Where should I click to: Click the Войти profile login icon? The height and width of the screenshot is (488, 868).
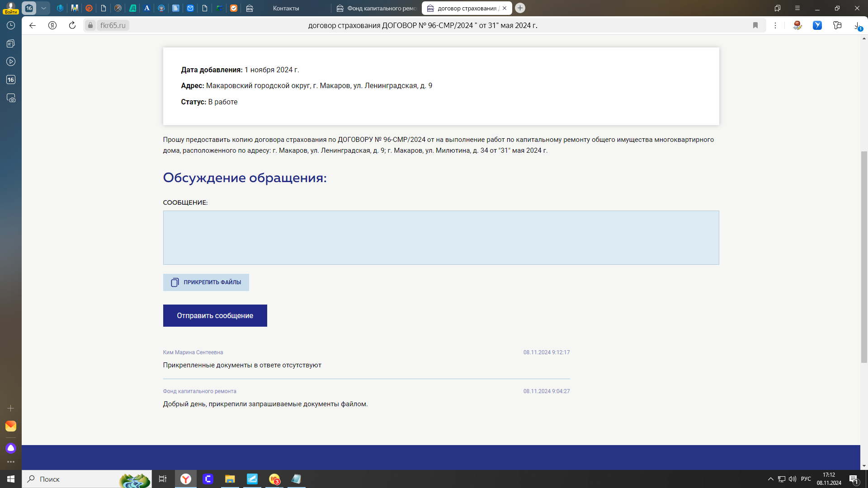pos(10,8)
